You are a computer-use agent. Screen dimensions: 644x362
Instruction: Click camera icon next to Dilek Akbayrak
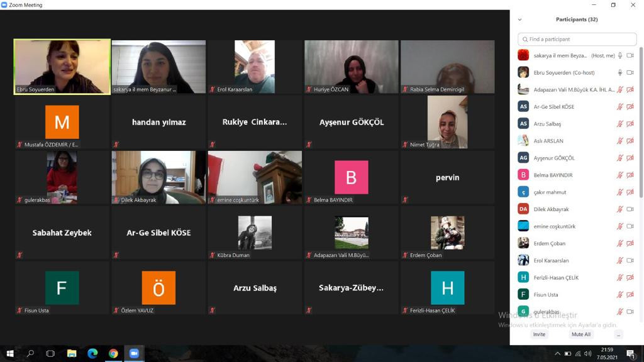point(630,209)
